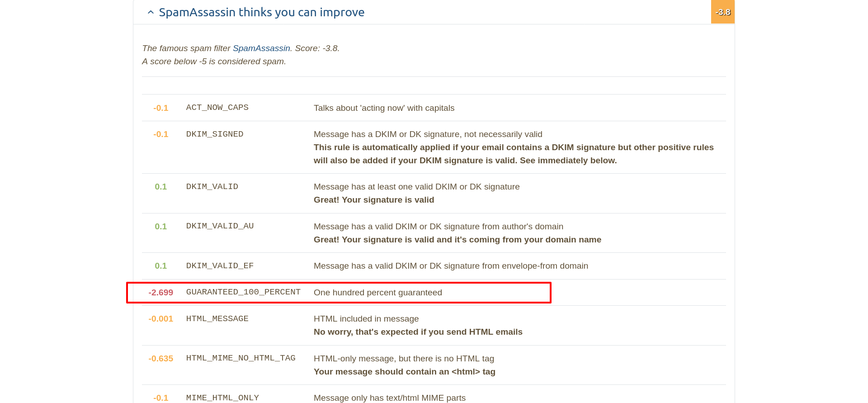Click 'Message has a DKIM or DK signature, not necessarily valid'
This screenshot has height=403, width=868.
point(428,134)
